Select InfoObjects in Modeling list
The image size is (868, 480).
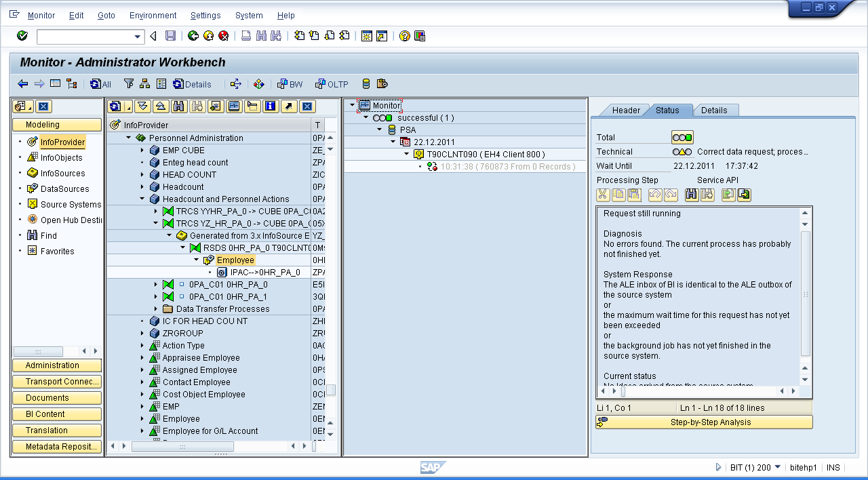coord(61,158)
